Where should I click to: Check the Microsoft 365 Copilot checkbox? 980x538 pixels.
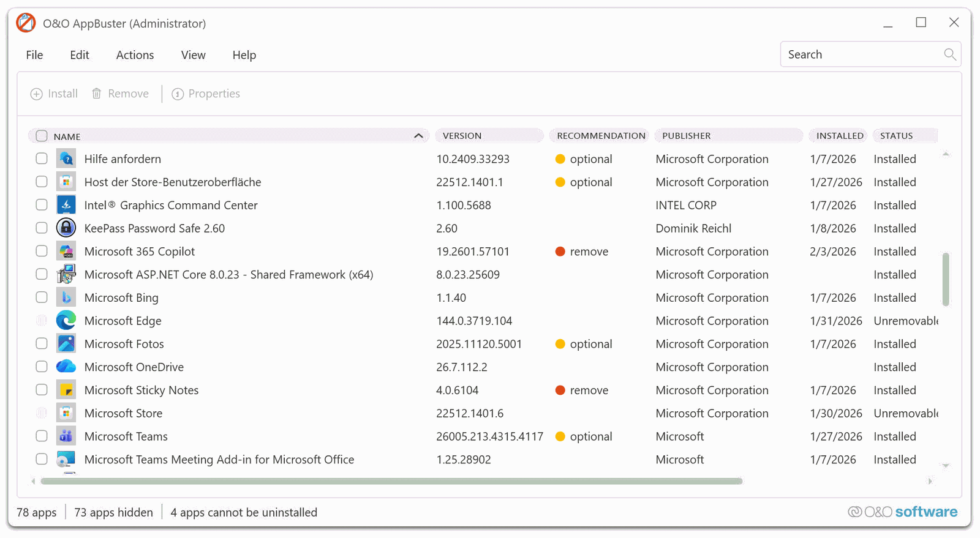click(x=42, y=252)
